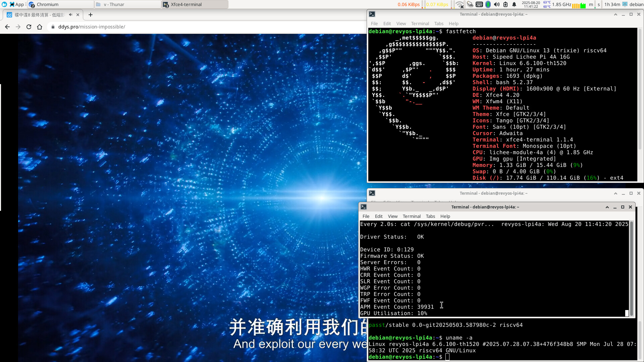This screenshot has height=362, width=644.
Task: Open Applications menu in panel
Action: (16, 4)
